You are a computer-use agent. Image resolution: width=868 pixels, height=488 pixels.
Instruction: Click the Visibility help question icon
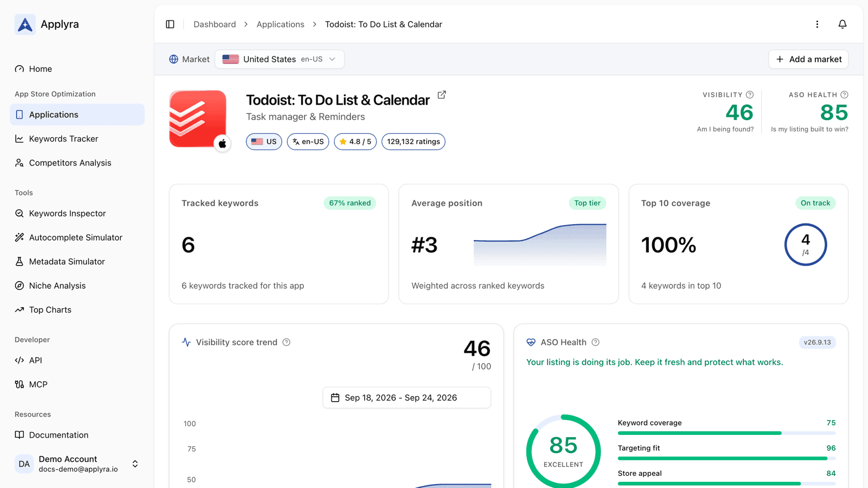(750, 95)
